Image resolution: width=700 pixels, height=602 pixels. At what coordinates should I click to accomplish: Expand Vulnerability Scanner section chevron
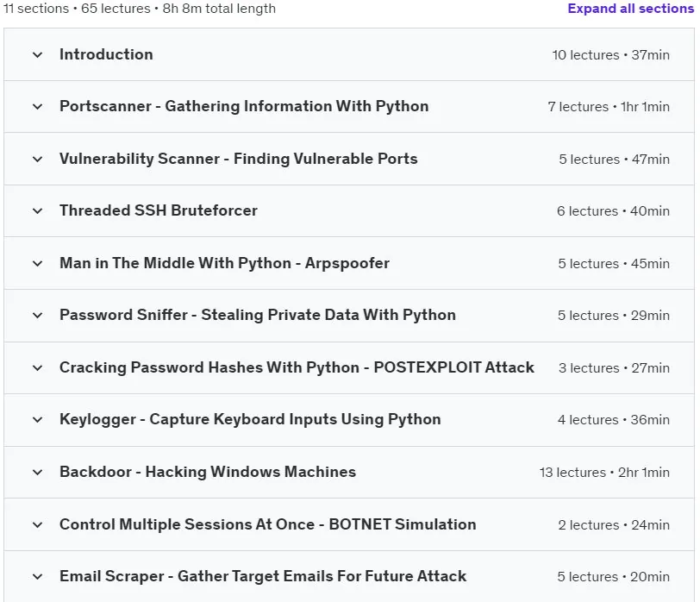(x=38, y=159)
